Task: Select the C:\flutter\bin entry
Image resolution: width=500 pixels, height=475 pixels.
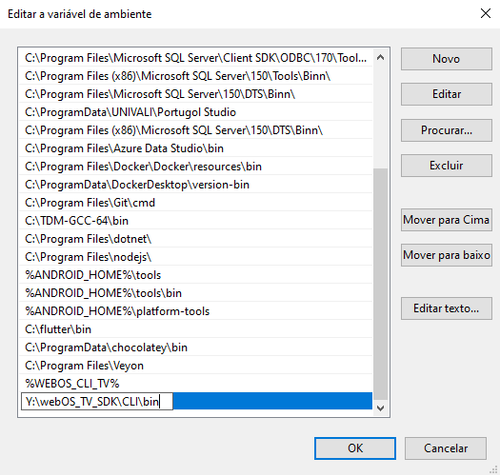Action: [x=196, y=329]
